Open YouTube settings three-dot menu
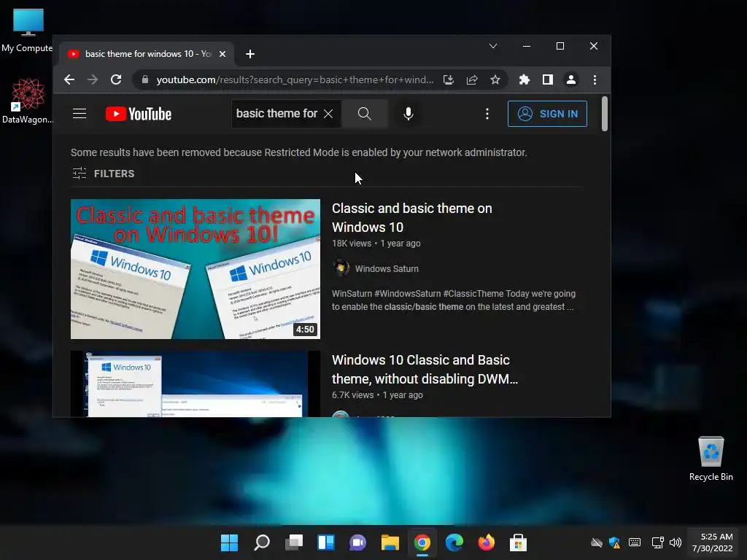The image size is (747, 560). pos(487,114)
